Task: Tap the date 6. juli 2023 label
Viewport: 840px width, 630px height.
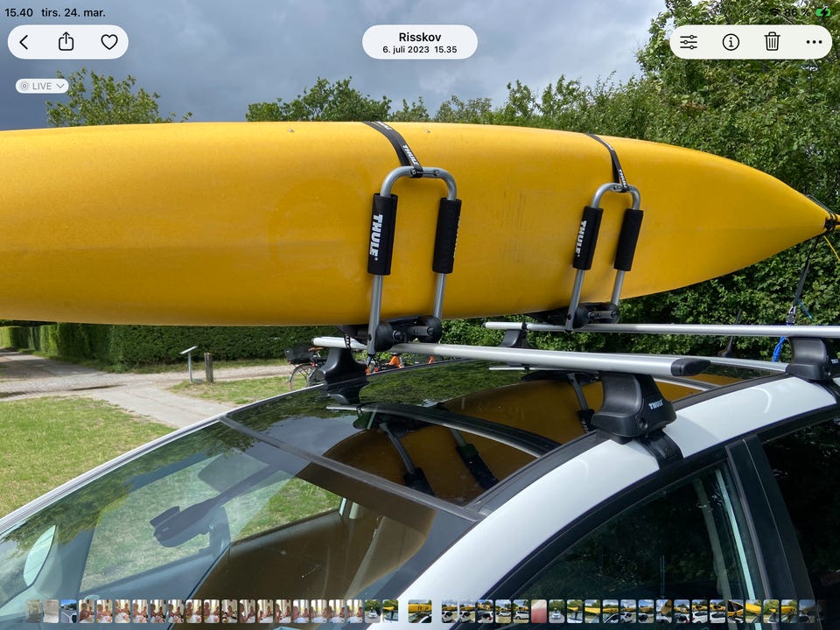Action: pos(420,51)
